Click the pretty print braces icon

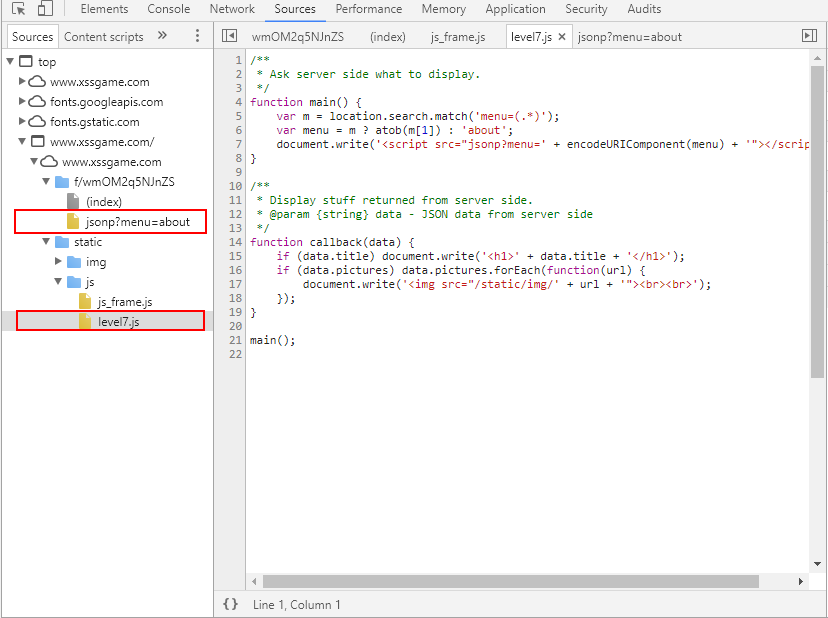tap(230, 604)
